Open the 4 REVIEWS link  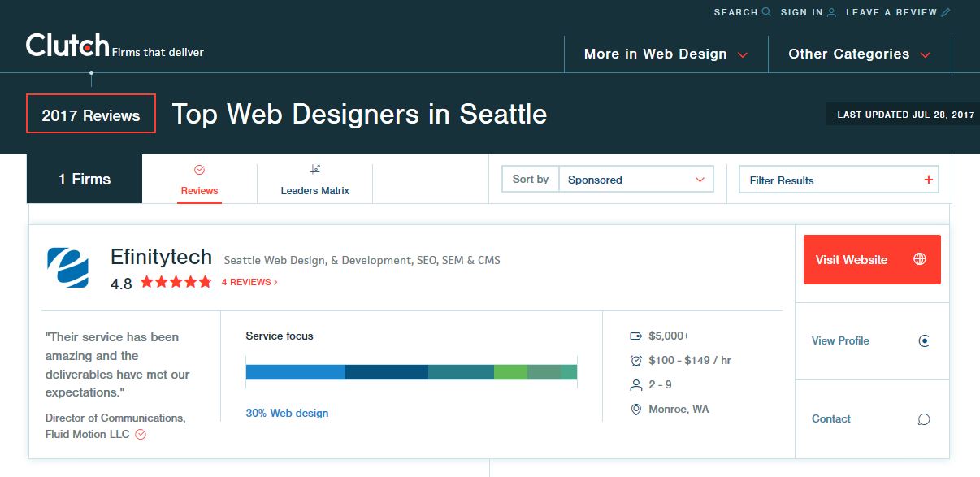[249, 282]
